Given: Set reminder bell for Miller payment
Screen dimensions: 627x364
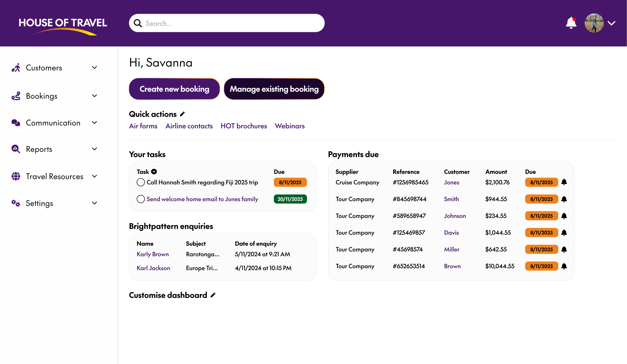Looking at the screenshot, I should pos(564,249).
